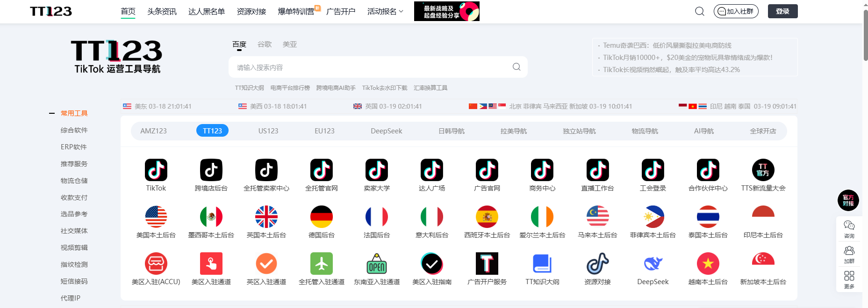Open the 电商平台排行榜 quick link
This screenshot has width=868, height=308.
(290, 88)
